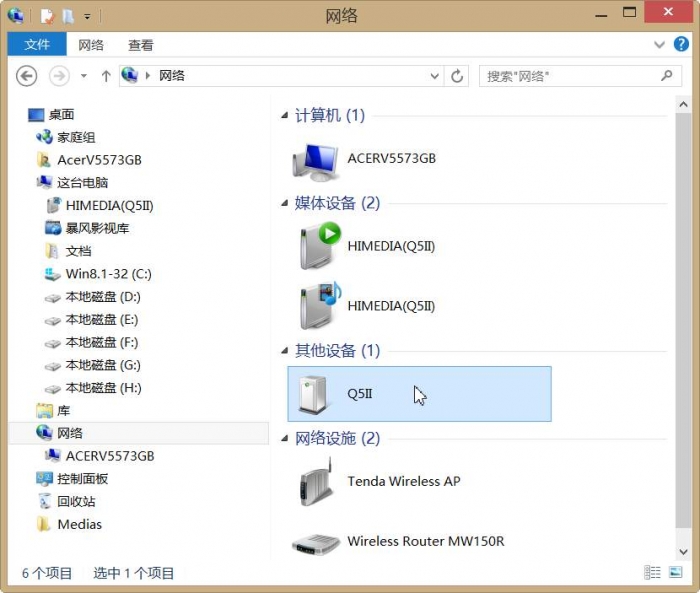Open Explorer Help question mark
The width and height of the screenshot is (700, 593).
pos(681,44)
